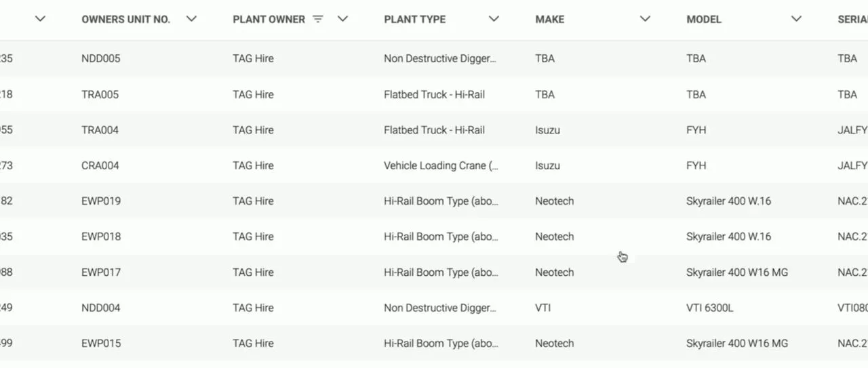Image resolution: width=868 pixels, height=368 pixels.
Task: Click Hi-Rail Boom Type in EWP017 row
Action: pyautogui.click(x=441, y=272)
